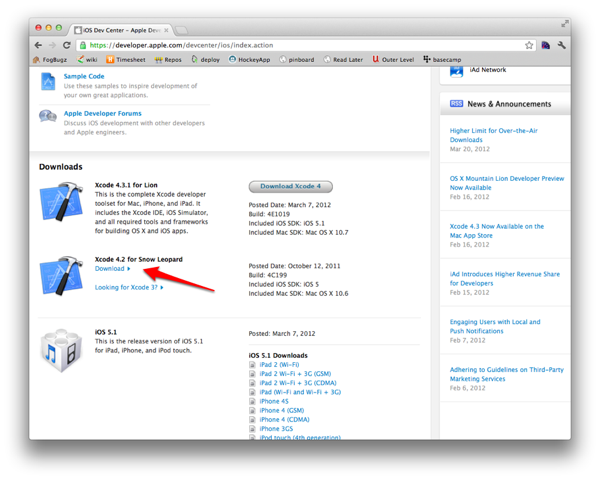Open the Looking for Xcode 3? link
Viewport: 600px width, 480px height.
[x=129, y=287]
